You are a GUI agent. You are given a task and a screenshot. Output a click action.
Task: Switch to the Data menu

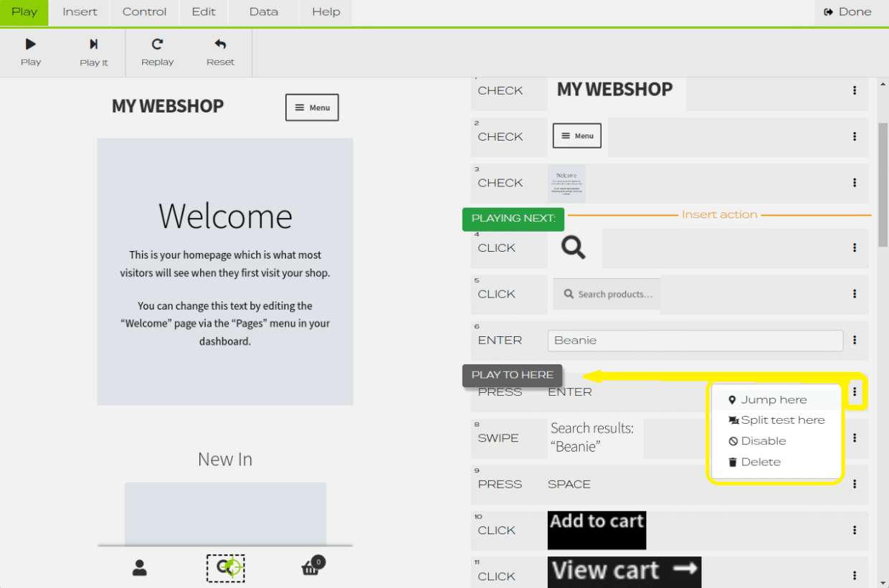coord(263,11)
